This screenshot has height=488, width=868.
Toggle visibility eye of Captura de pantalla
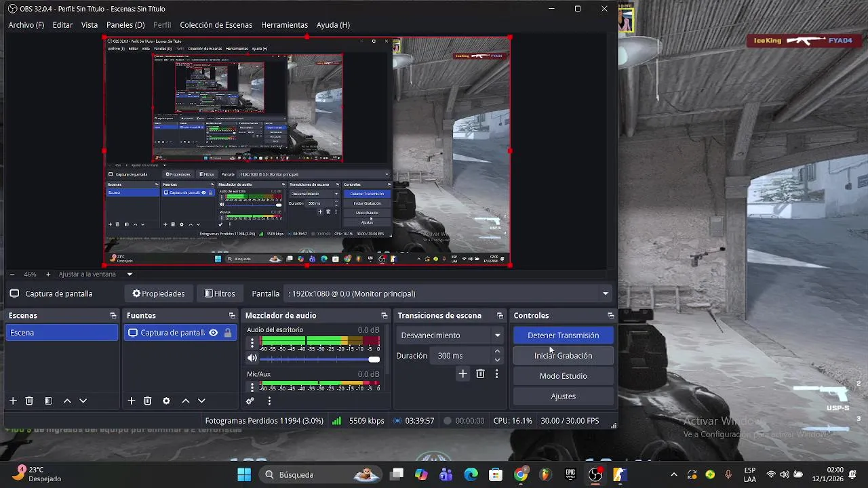pos(213,333)
